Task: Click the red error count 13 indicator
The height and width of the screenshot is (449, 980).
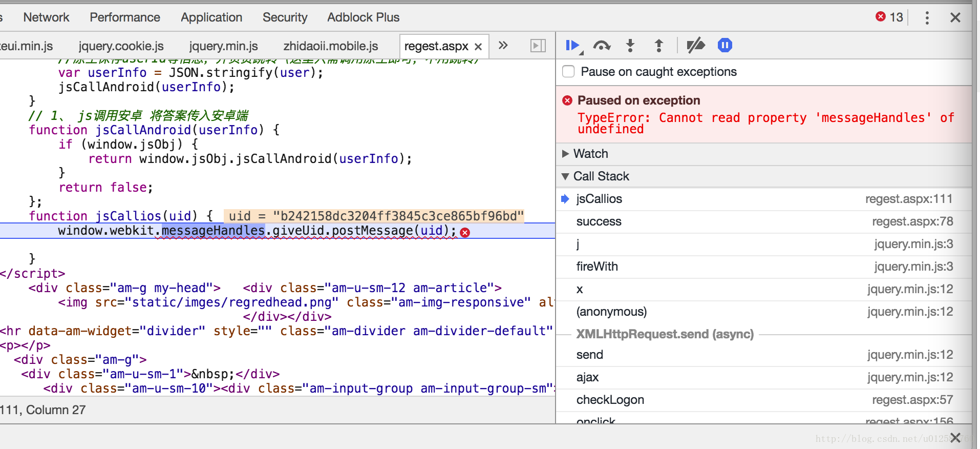Action: [x=889, y=17]
